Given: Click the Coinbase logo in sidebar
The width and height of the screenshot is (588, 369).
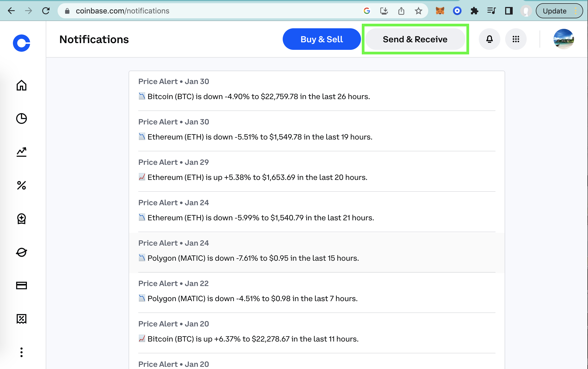Looking at the screenshot, I should (x=22, y=43).
